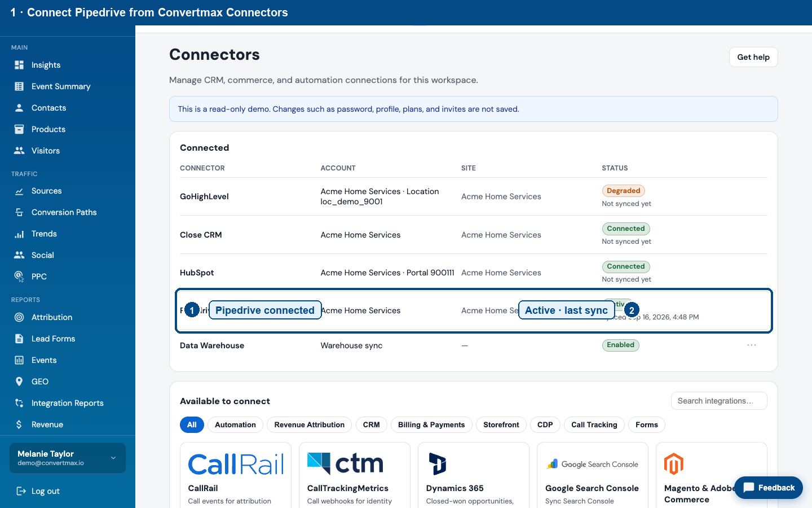Select the Trends bar chart icon
The height and width of the screenshot is (508, 812).
point(19,234)
